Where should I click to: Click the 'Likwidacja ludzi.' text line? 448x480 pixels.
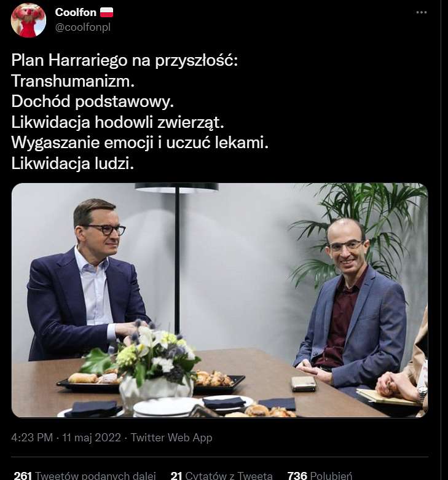click(x=73, y=163)
